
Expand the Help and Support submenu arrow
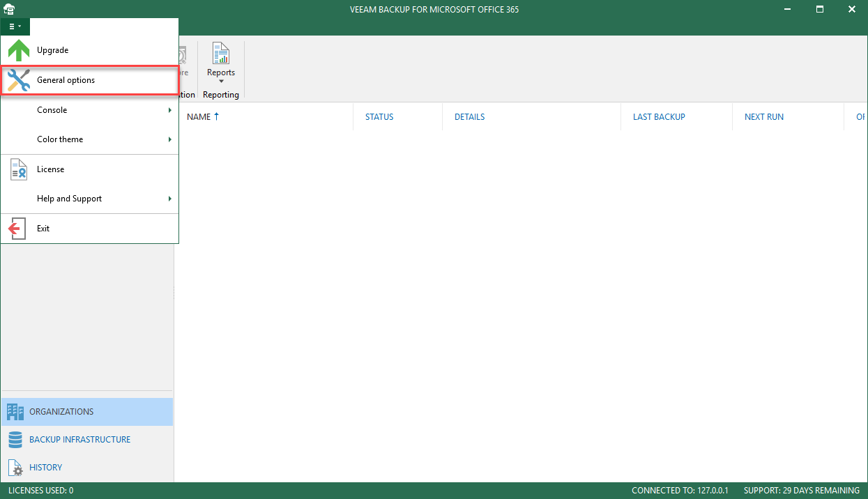[x=170, y=199]
